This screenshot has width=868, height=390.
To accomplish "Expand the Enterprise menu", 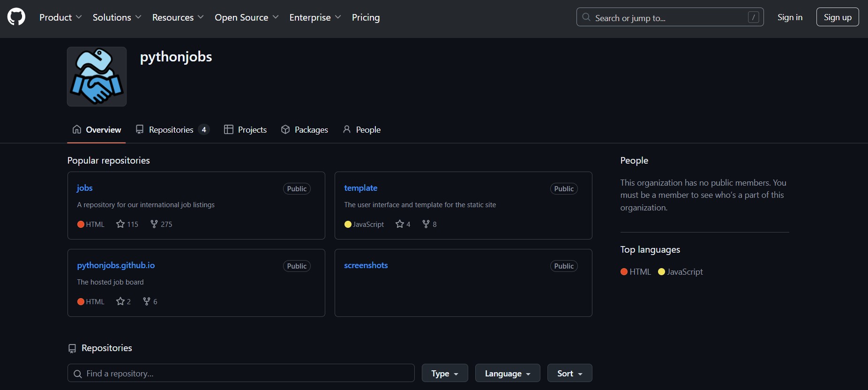I will click(x=315, y=17).
